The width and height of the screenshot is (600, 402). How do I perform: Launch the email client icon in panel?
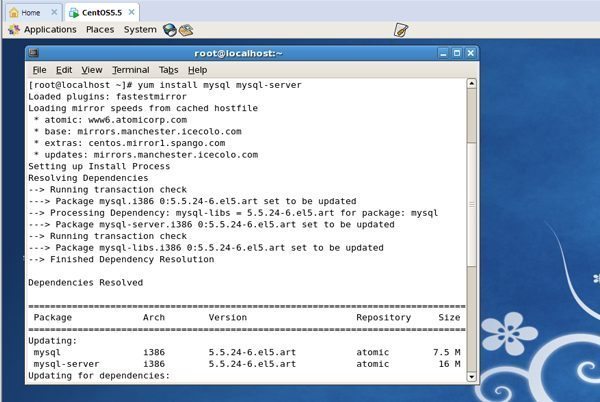[x=186, y=30]
